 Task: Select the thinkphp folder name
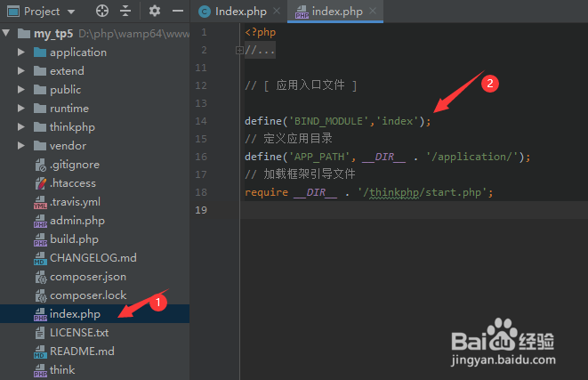tap(72, 127)
